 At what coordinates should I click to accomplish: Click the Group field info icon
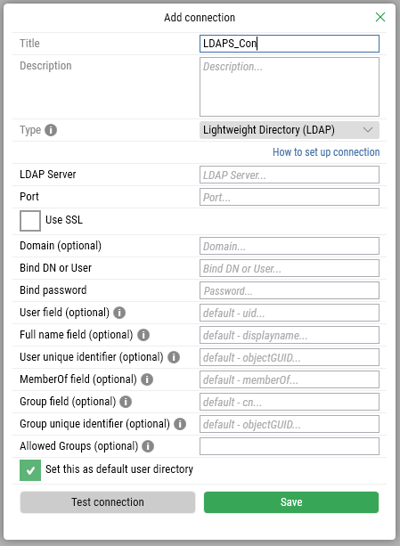click(126, 402)
